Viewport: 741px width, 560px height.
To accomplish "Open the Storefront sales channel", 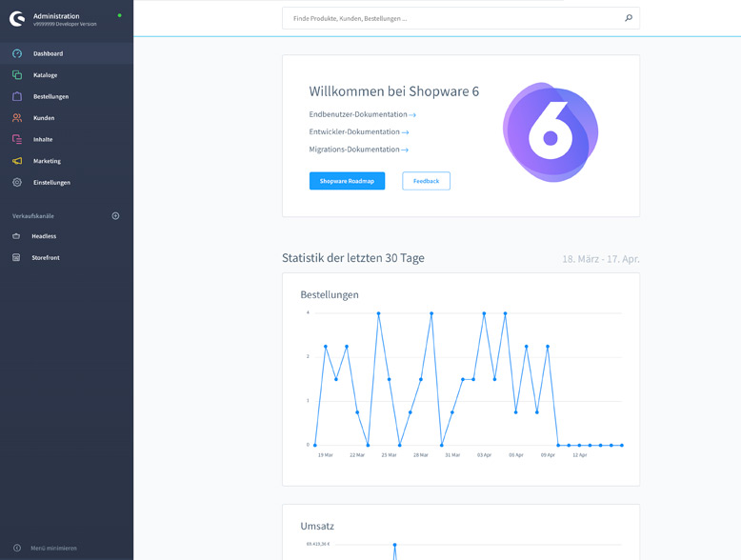I will tap(46, 257).
